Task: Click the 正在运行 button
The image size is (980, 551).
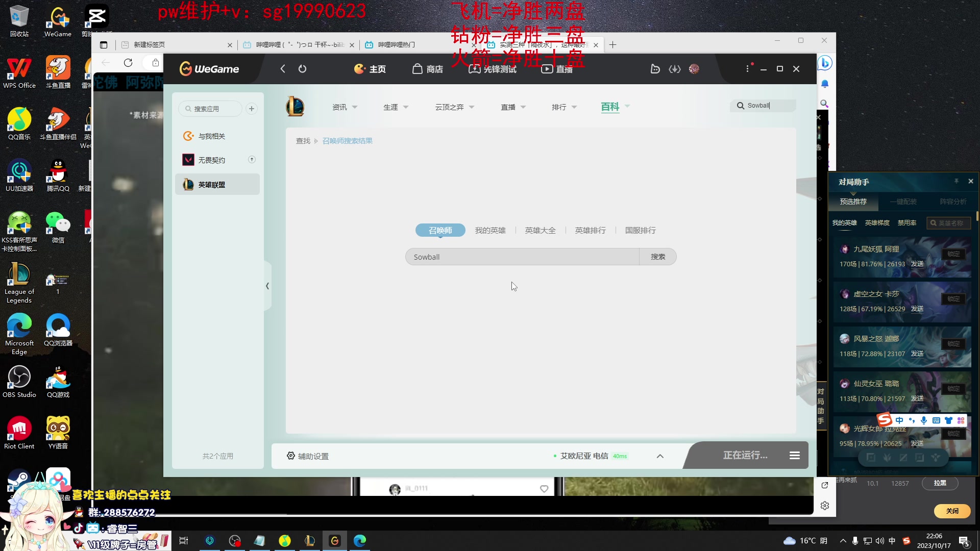Action: tap(745, 455)
